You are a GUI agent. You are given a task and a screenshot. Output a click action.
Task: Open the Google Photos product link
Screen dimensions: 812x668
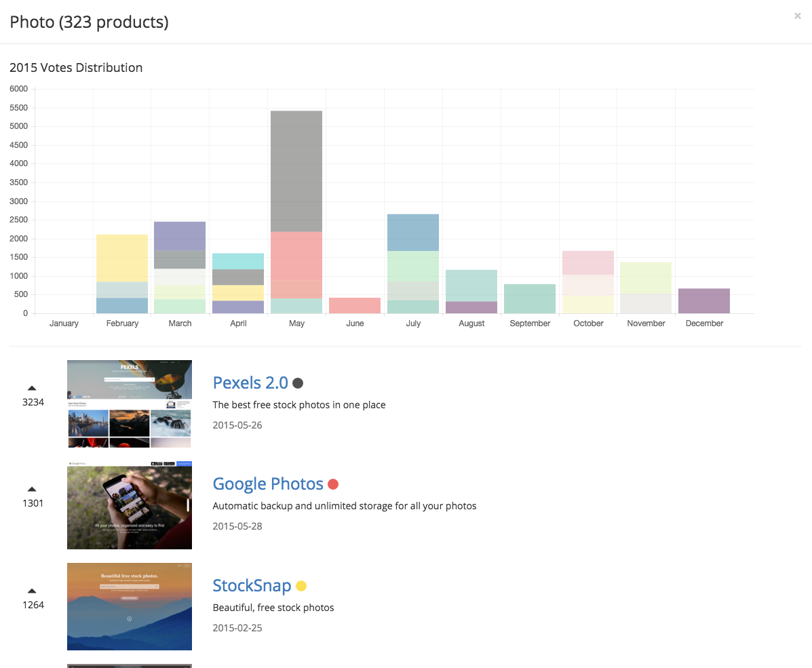268,484
